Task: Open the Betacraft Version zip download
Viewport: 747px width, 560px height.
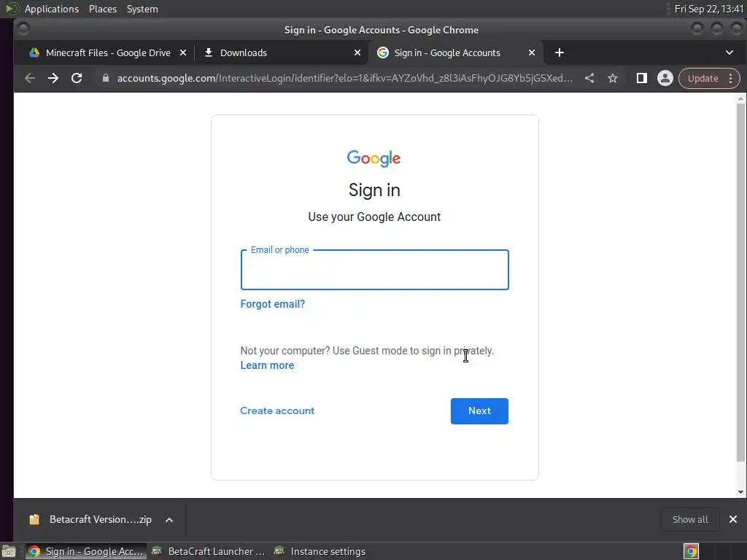Action: coord(101,519)
